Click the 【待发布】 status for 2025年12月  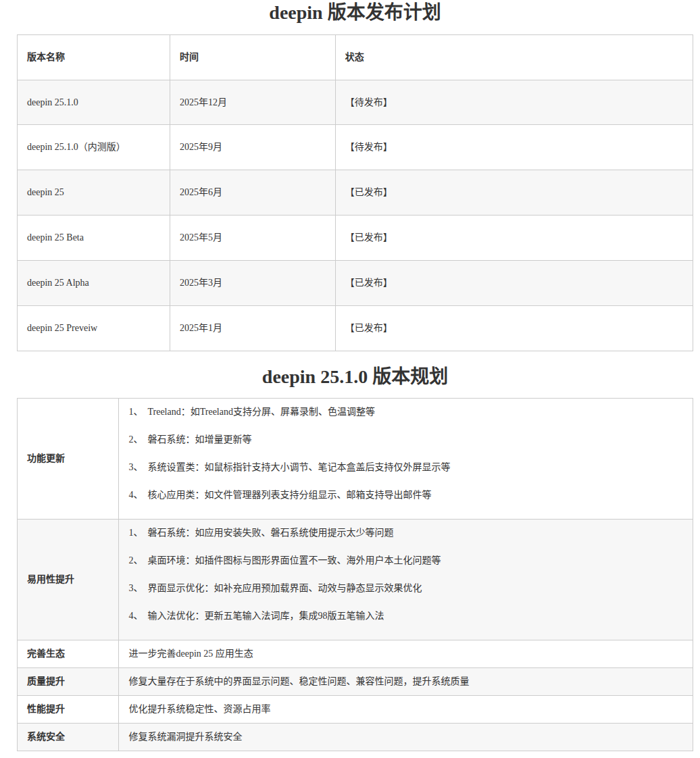pos(368,103)
